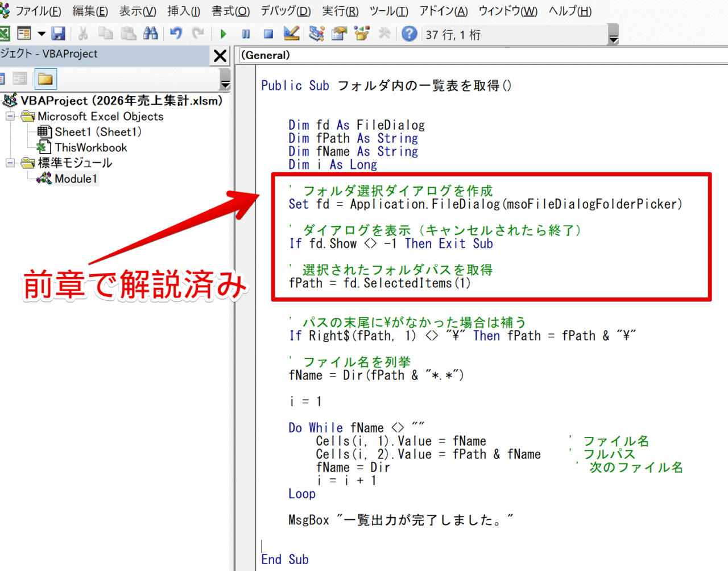Collapse the Microsoft Excel Objects folder

click(x=10, y=116)
